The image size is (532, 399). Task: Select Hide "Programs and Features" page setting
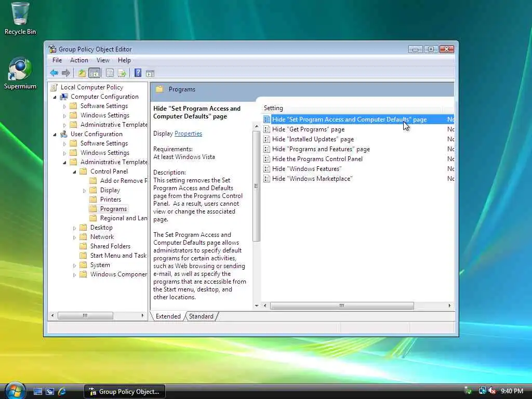pos(321,149)
